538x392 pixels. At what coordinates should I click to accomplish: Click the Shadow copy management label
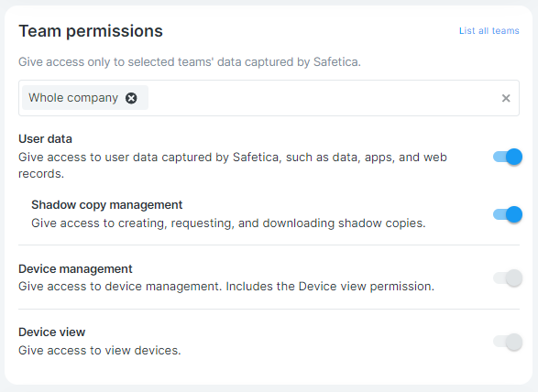pyautogui.click(x=106, y=205)
